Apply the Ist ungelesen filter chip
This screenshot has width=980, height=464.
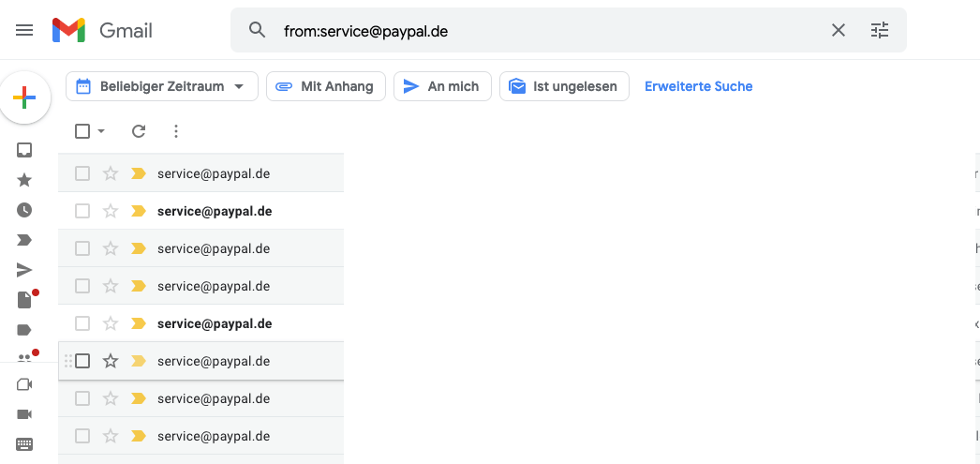tap(564, 86)
